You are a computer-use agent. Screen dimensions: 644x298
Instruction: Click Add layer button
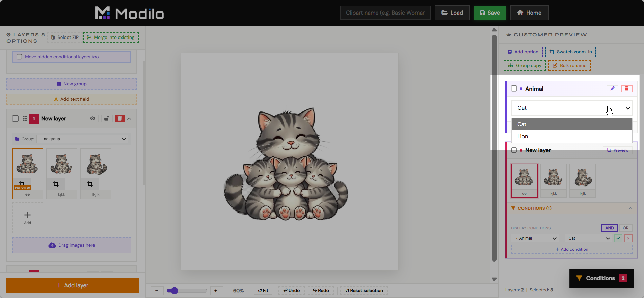[73, 285]
